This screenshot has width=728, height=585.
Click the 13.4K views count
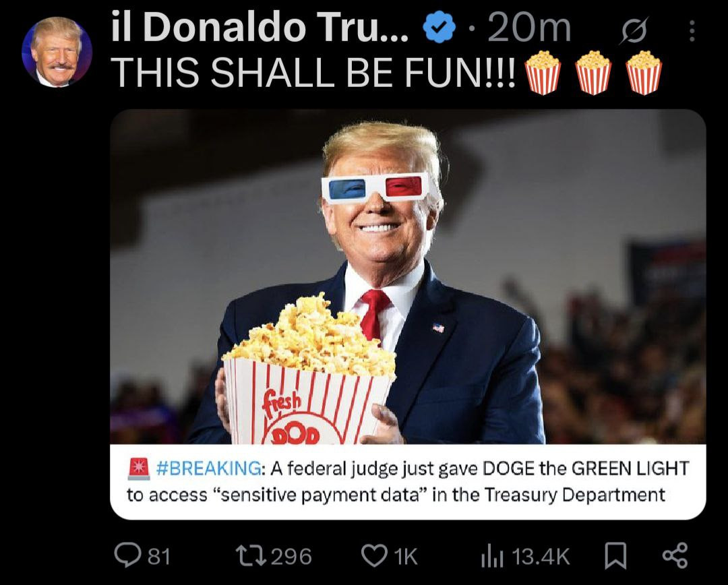pos(541,556)
